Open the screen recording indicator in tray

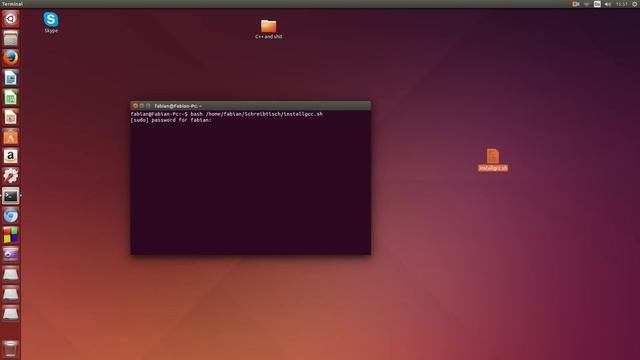576,4
